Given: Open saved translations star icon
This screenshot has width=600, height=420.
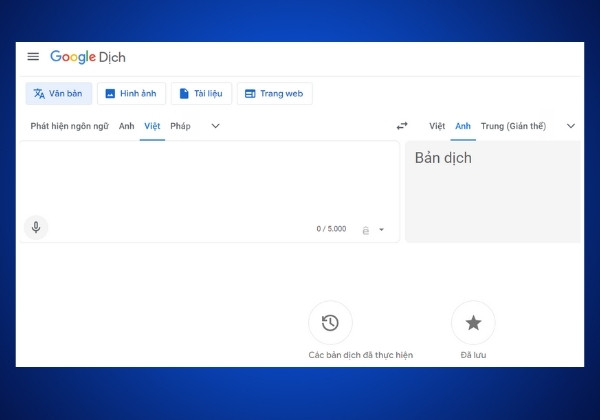Looking at the screenshot, I should coord(473,323).
